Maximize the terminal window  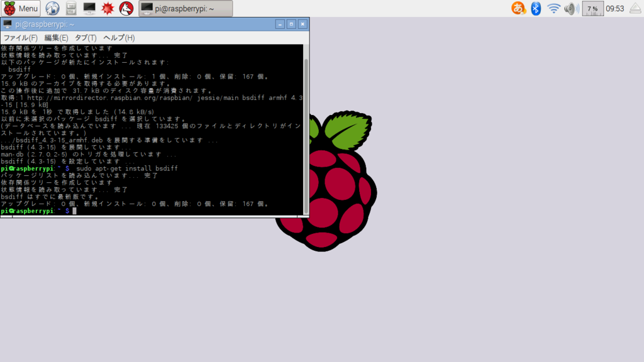click(x=291, y=25)
